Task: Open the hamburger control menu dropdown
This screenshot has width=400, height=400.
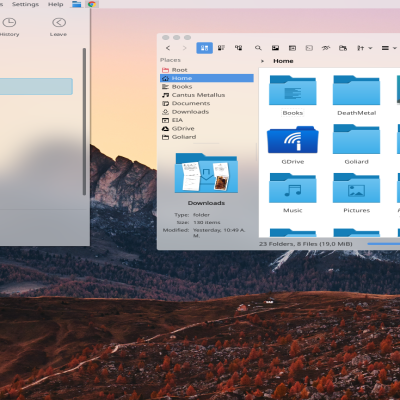Action: point(389,48)
